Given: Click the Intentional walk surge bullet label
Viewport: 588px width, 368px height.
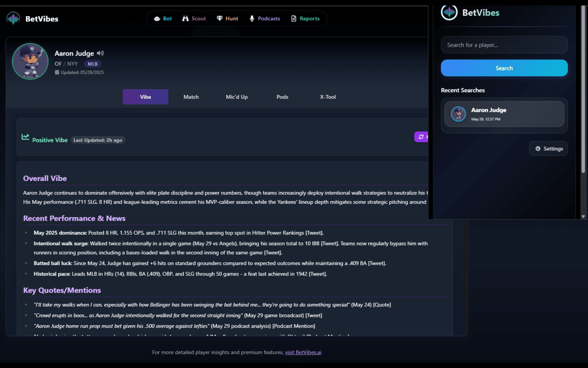Looking at the screenshot, I should tap(61, 243).
